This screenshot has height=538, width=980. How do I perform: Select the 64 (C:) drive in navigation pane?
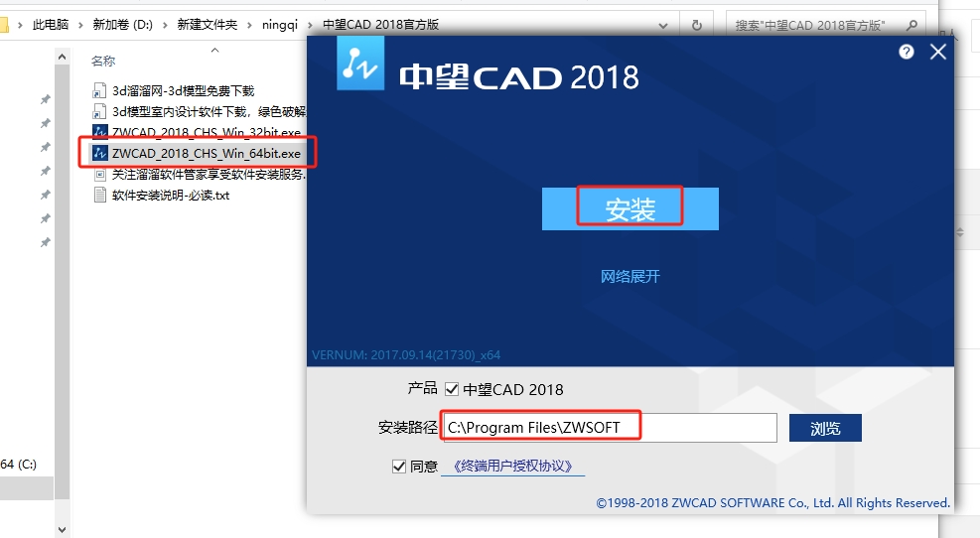tap(19, 465)
